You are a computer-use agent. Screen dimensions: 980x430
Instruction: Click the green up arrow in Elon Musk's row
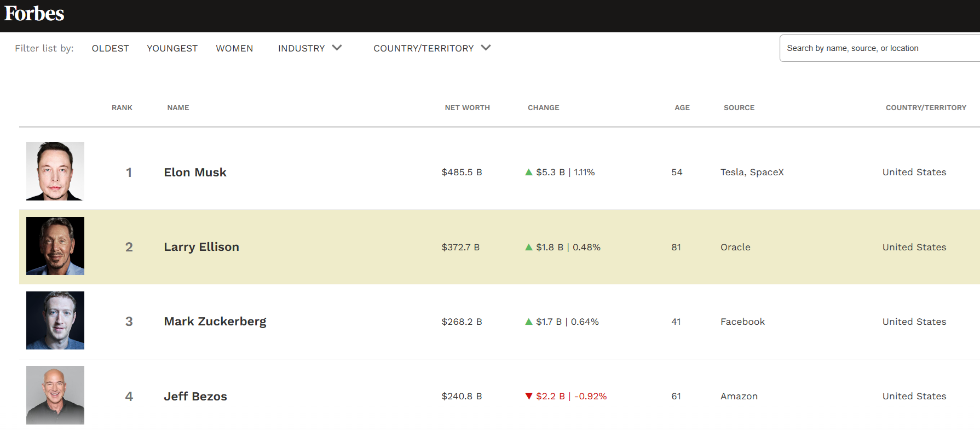tap(529, 172)
